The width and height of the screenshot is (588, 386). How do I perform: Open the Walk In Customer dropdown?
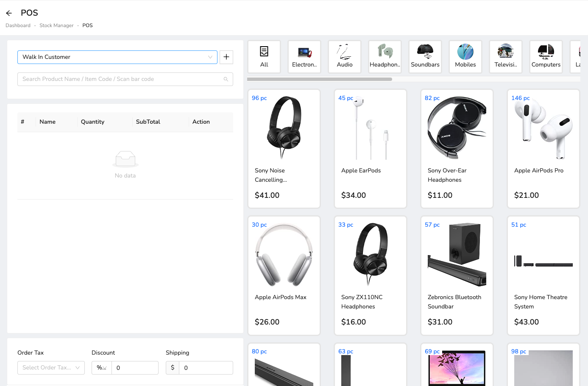click(117, 57)
